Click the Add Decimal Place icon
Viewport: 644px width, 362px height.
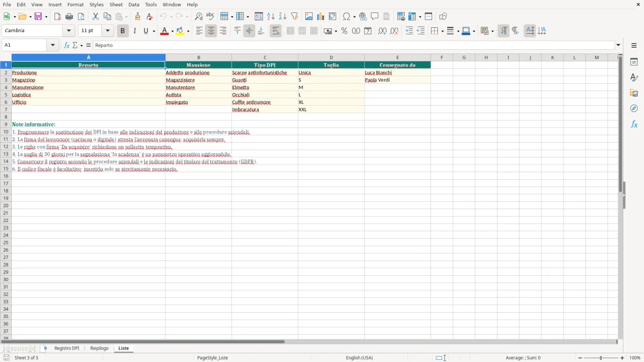(x=382, y=31)
